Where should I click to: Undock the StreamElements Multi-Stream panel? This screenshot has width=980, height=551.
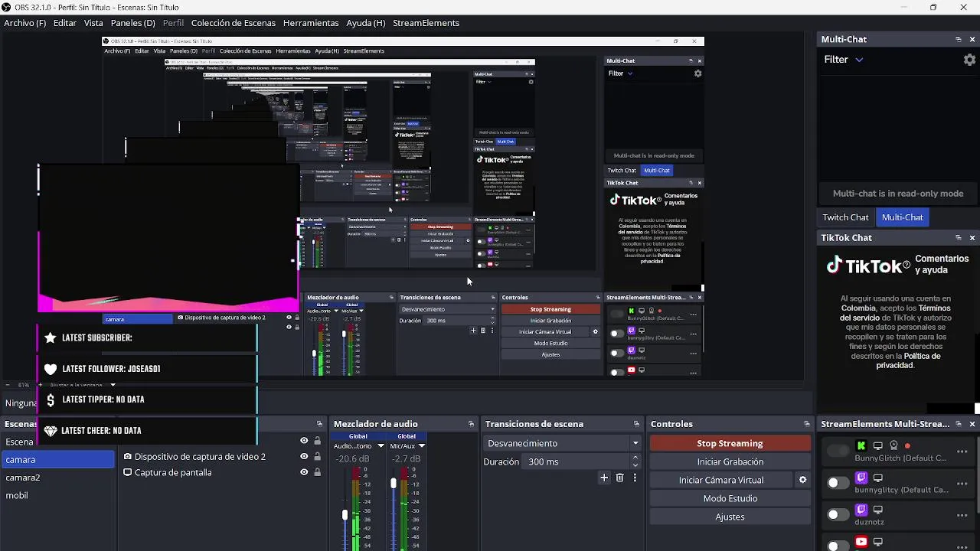(958, 424)
